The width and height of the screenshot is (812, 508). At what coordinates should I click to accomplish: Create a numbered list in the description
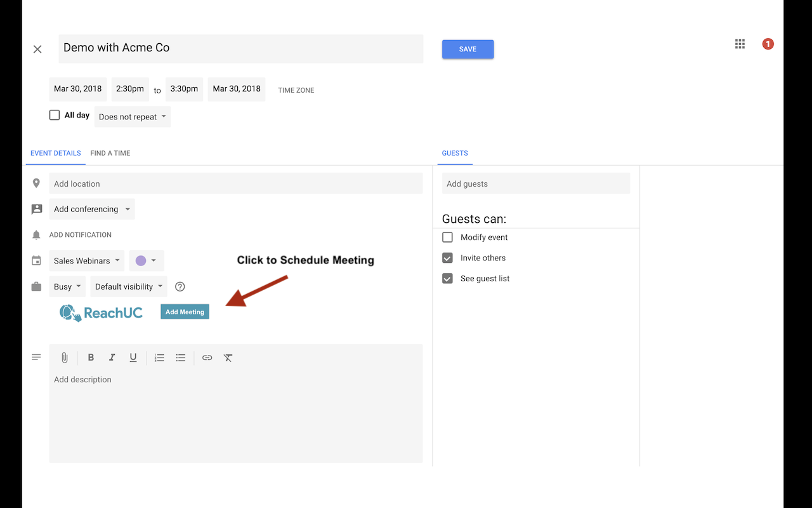point(159,358)
